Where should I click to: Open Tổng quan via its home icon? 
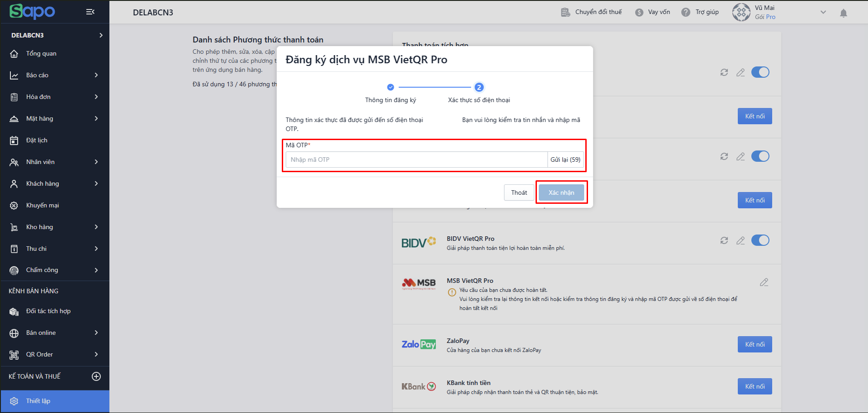pyautogui.click(x=14, y=54)
